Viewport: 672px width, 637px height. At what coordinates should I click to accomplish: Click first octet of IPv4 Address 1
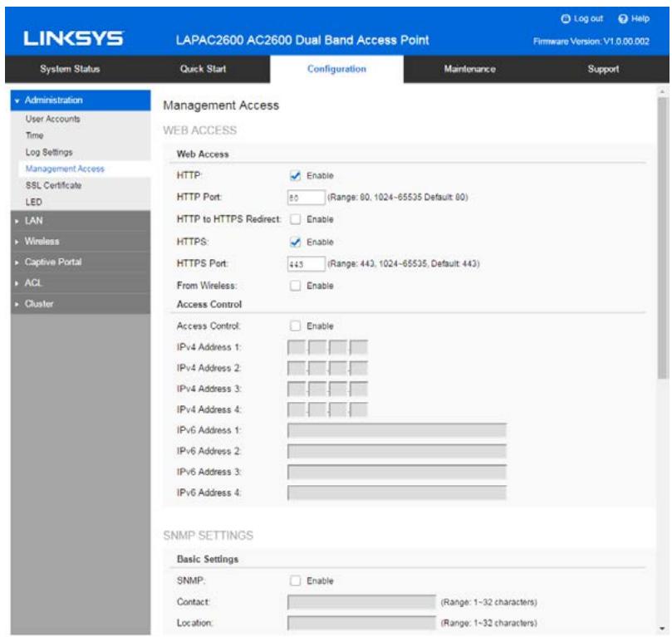click(297, 347)
